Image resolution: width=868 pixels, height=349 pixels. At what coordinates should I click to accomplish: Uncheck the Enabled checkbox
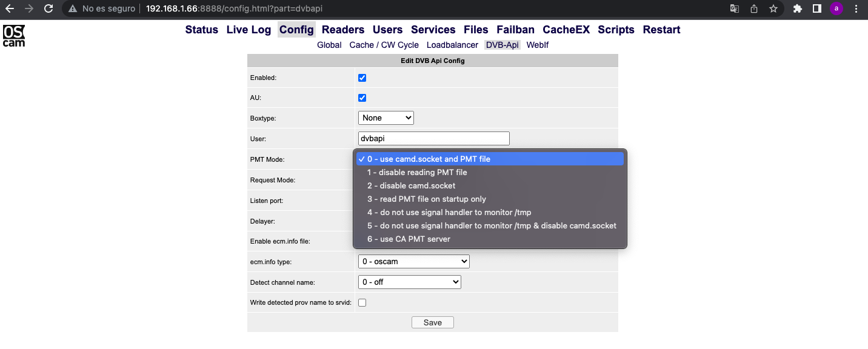(x=362, y=78)
